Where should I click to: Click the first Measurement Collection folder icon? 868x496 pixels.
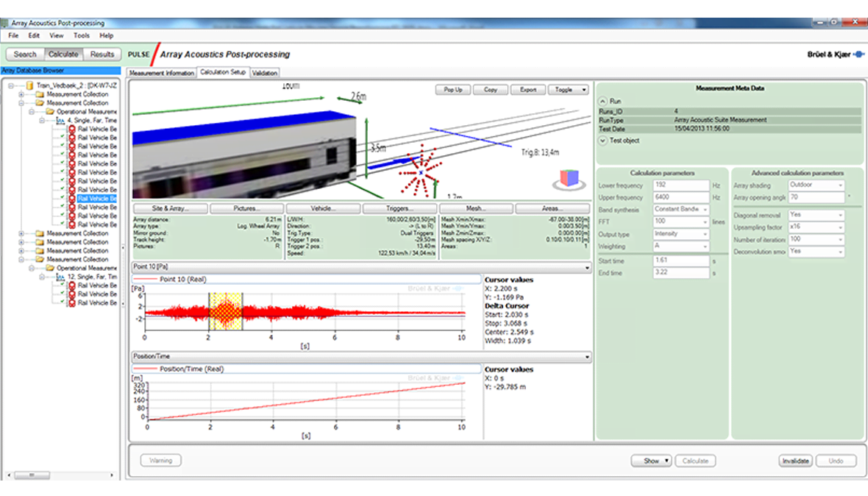[x=40, y=94]
